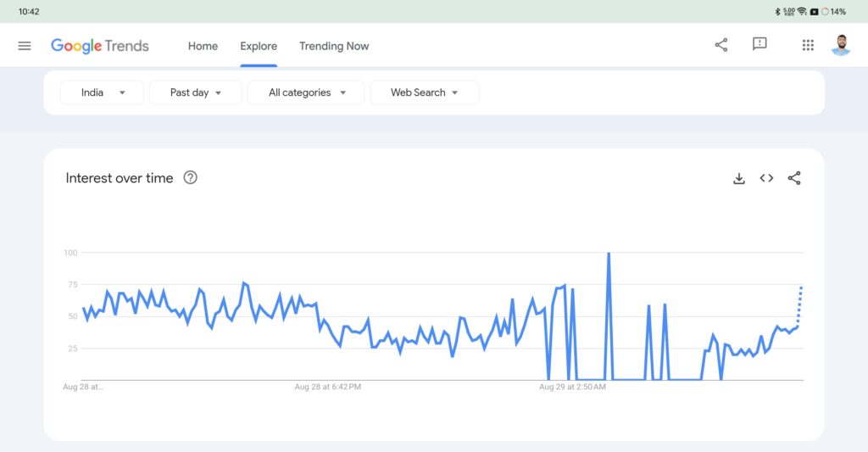This screenshot has height=452, width=868.
Task: Go to the Home tab
Action: (x=203, y=46)
